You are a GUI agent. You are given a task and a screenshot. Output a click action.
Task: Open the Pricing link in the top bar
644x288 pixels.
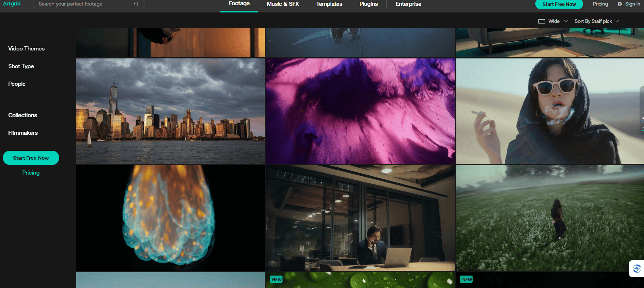600,4
